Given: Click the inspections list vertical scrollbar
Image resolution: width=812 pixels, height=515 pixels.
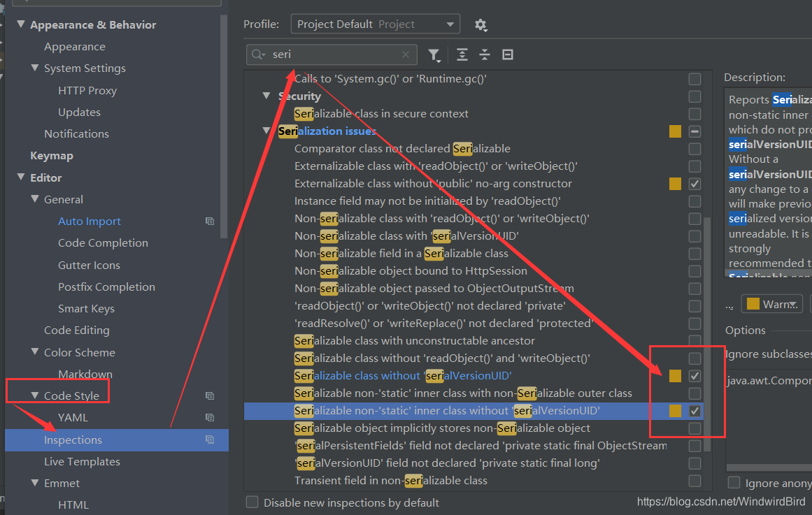Looking at the screenshot, I should 707,334.
